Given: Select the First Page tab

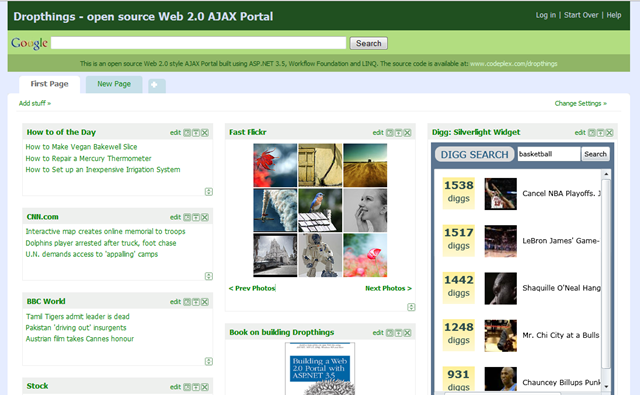Looking at the screenshot, I should [49, 84].
